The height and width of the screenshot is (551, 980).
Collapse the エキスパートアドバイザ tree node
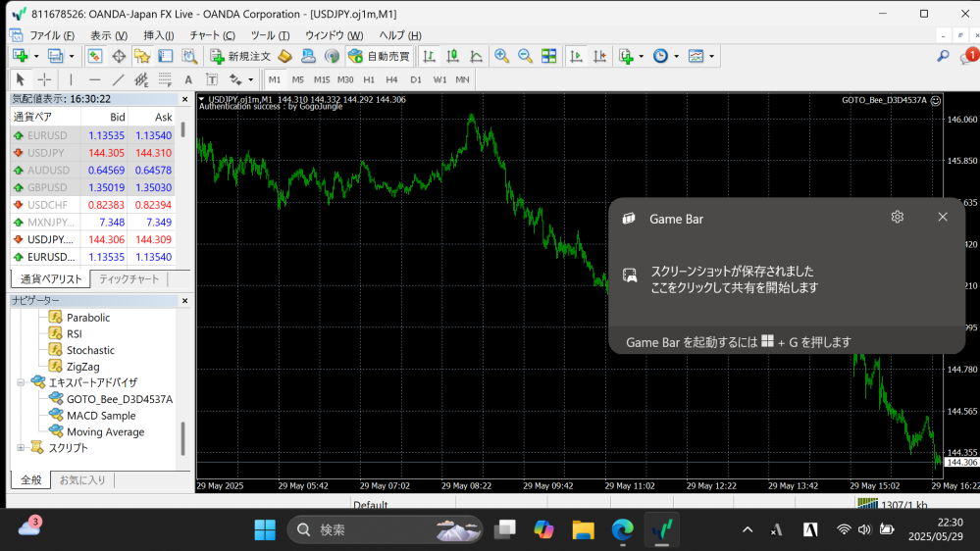[21, 382]
